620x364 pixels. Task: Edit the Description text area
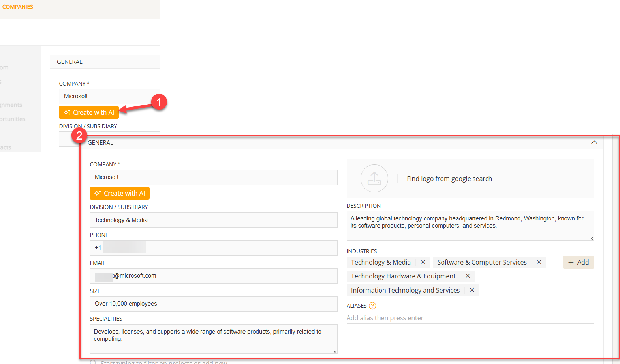tap(470, 226)
